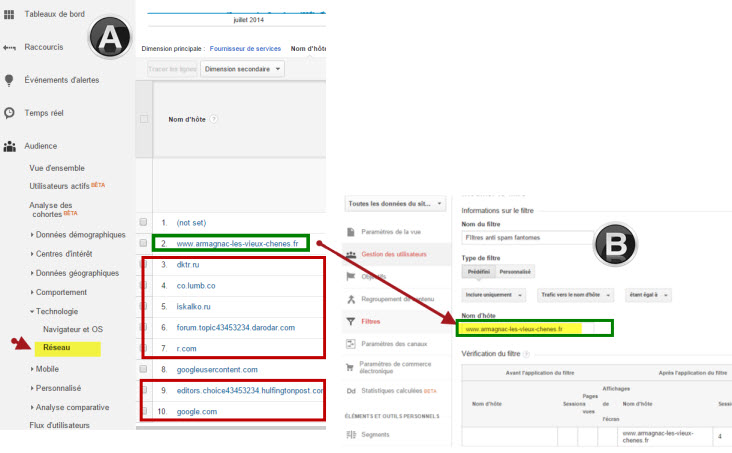Screen dimensions: 732x453
Task: Open Trafic vers le nom d'hôte dropdown
Action: [x=575, y=295]
